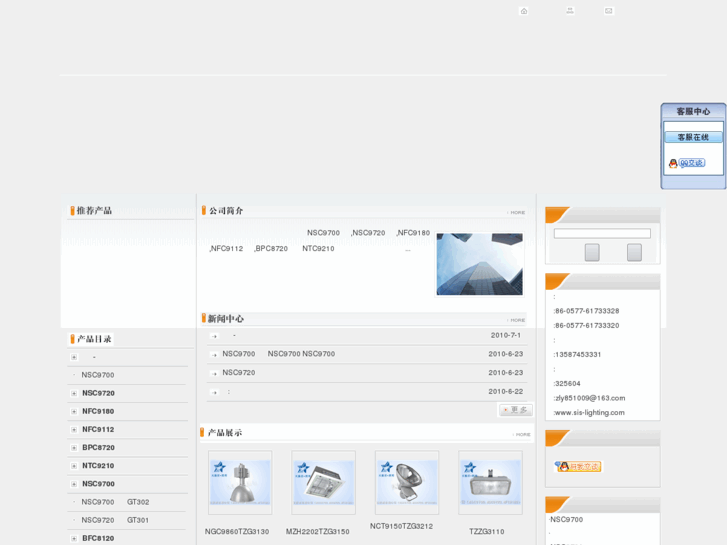This screenshot has height=545, width=727.
Task: Open the NGC9860TZG3130 product thumbnail
Action: pyautogui.click(x=240, y=482)
